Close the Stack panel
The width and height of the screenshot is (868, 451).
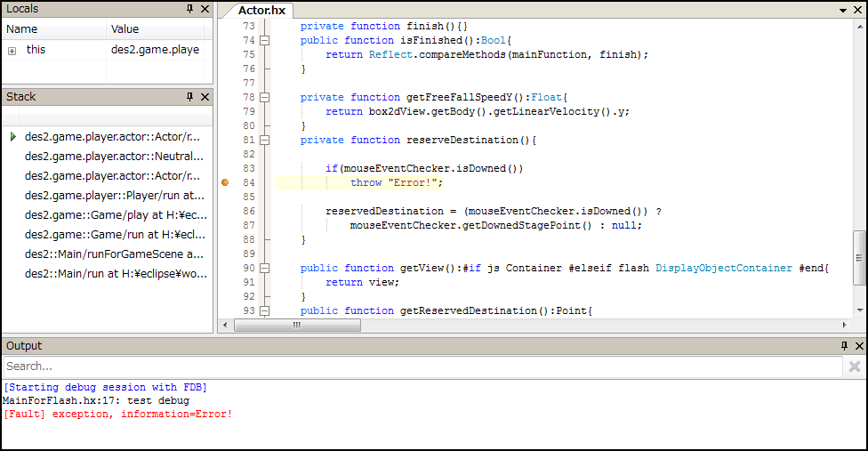205,97
